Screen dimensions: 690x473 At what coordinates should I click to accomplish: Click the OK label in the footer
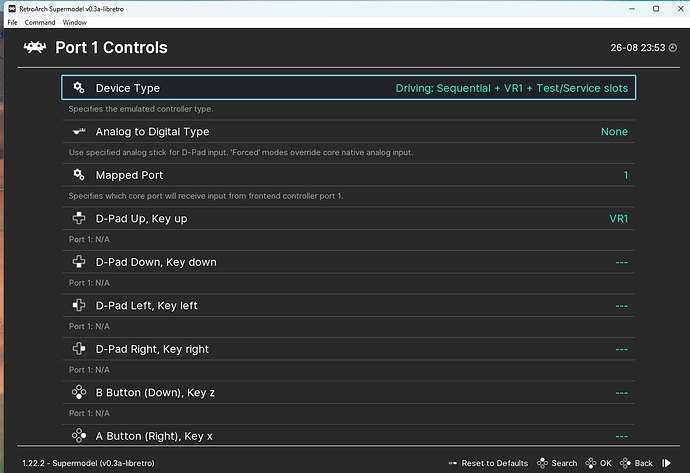[606, 463]
